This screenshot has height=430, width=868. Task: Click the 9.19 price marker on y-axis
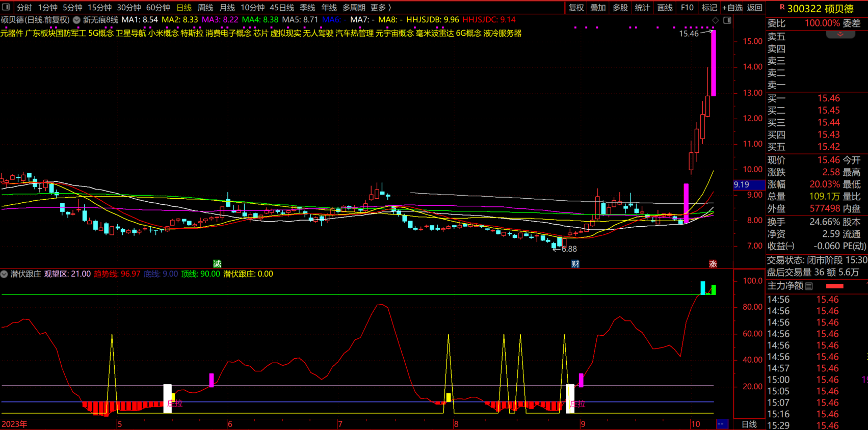coord(748,184)
